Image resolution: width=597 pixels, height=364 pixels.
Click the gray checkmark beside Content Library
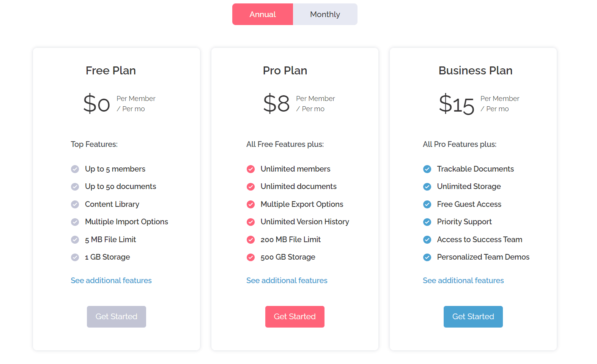[x=75, y=204]
